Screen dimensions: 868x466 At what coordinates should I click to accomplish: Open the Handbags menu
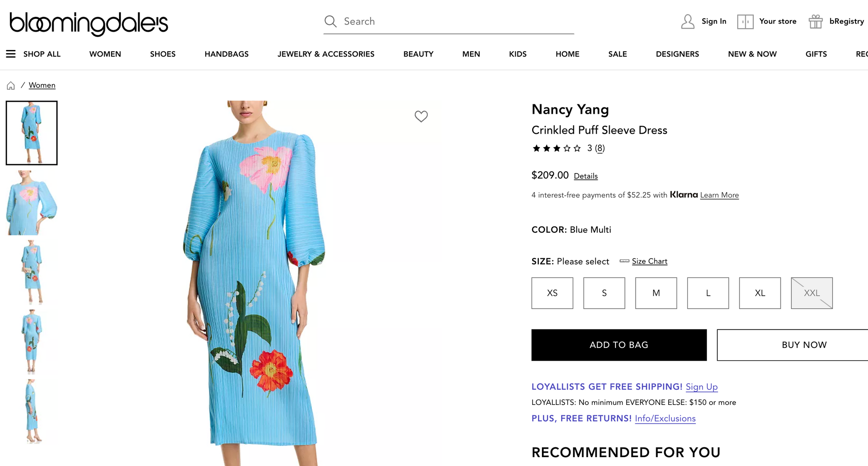(x=227, y=54)
